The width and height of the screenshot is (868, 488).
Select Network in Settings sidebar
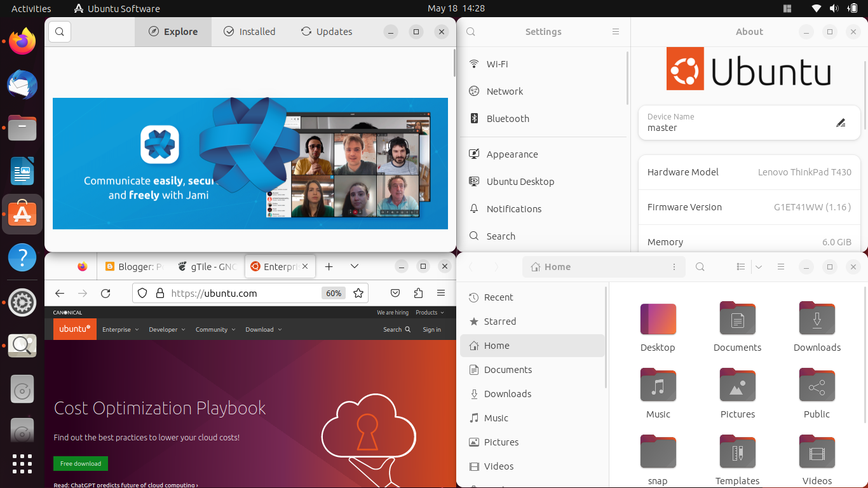(543, 91)
